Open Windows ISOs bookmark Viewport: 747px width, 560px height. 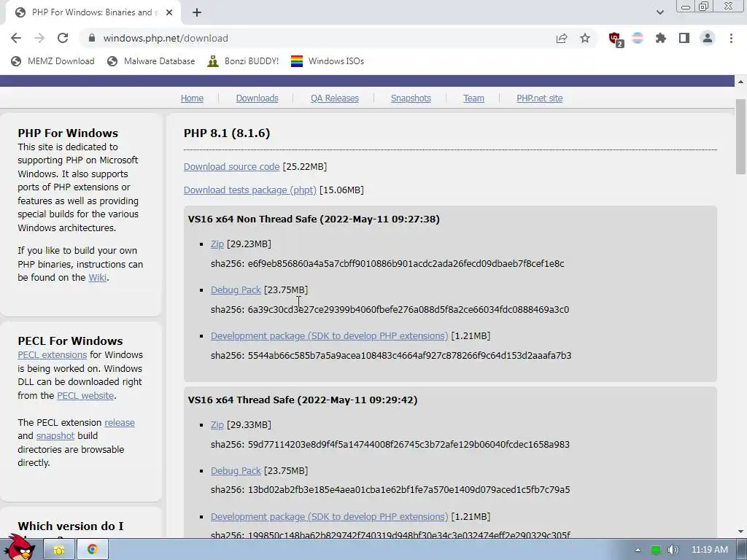coord(328,61)
